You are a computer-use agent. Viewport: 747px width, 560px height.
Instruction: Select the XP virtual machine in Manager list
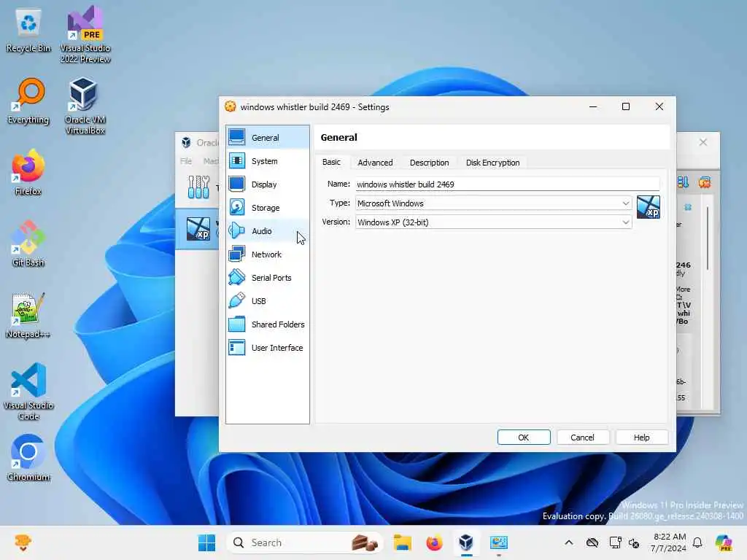pyautogui.click(x=198, y=228)
